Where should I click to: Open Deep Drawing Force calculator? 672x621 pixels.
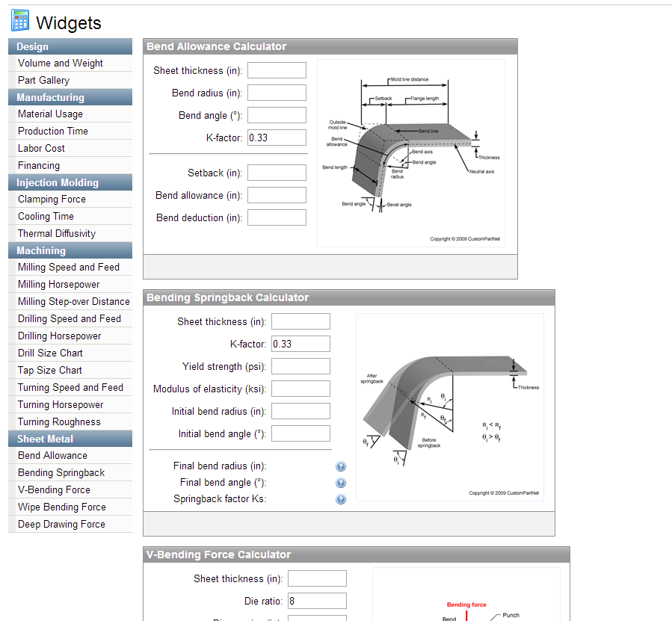[x=61, y=524]
